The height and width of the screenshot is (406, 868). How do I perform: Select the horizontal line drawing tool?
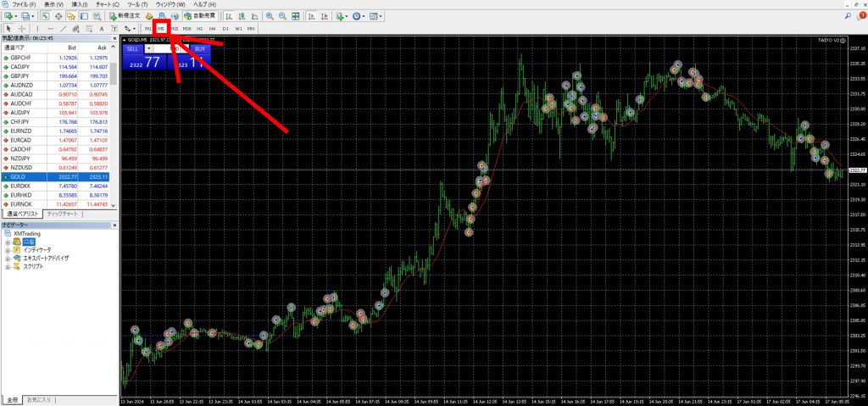click(50, 29)
